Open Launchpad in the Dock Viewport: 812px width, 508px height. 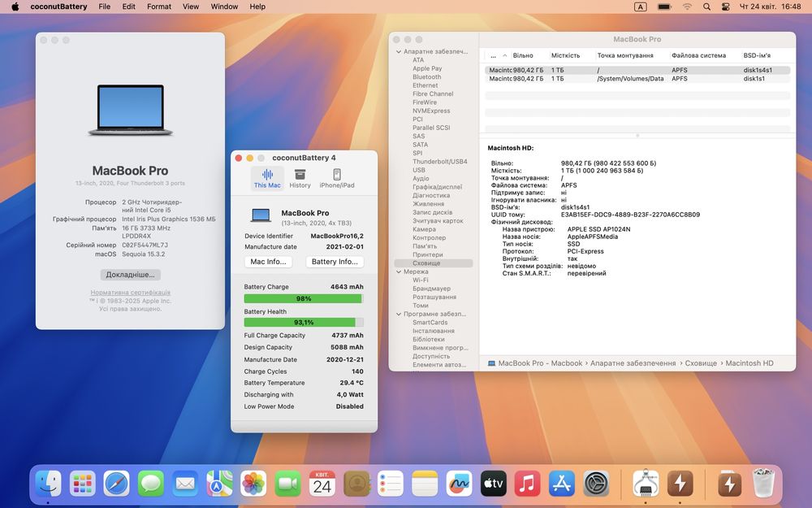83,484
